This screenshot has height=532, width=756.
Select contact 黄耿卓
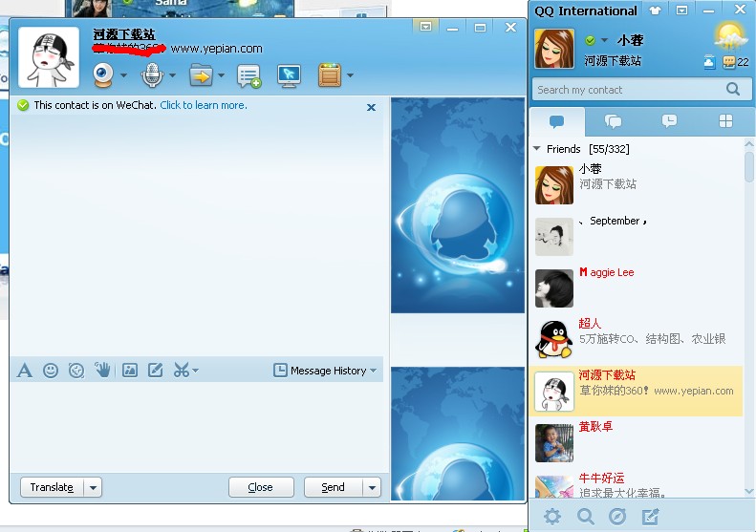point(637,442)
